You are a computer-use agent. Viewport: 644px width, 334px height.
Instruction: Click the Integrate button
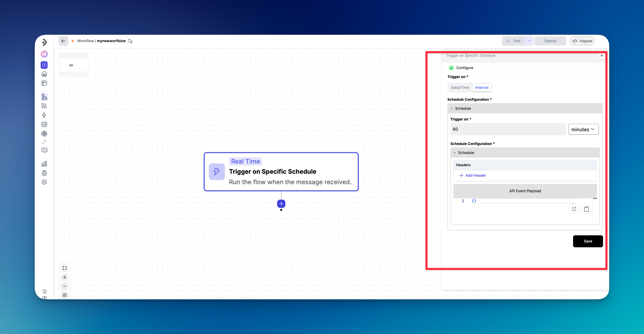pos(582,41)
